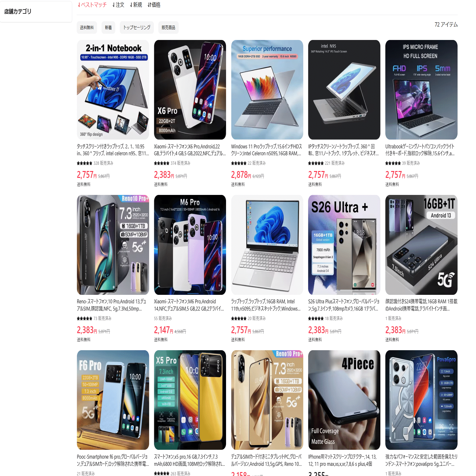Toggle the 新着 filter chip
The height and width of the screenshot is (476, 476).
tap(108, 28)
